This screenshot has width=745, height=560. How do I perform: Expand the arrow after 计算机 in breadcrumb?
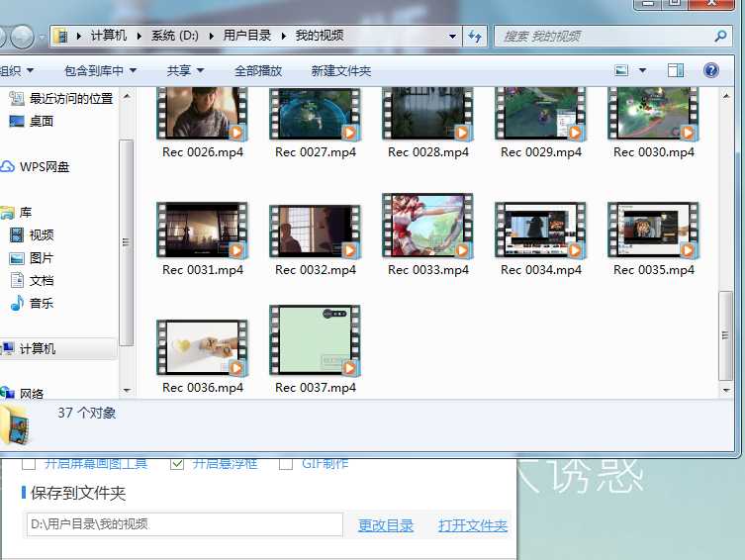140,36
